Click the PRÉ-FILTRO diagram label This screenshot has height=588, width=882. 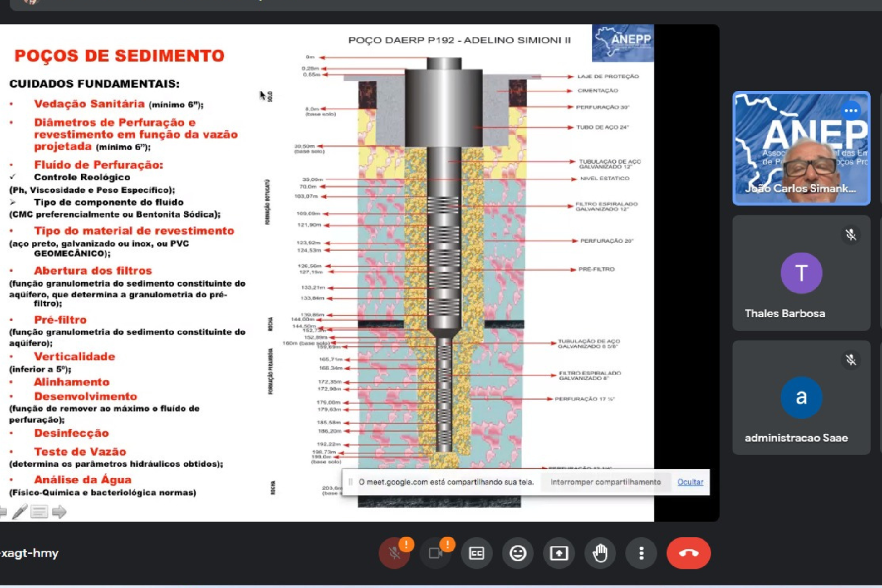pyautogui.click(x=597, y=269)
